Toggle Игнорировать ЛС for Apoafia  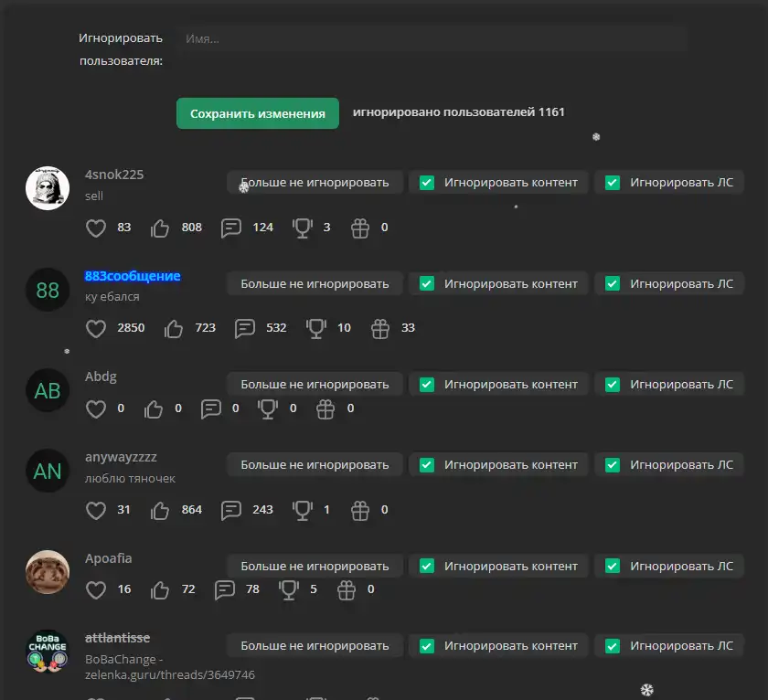[613, 566]
